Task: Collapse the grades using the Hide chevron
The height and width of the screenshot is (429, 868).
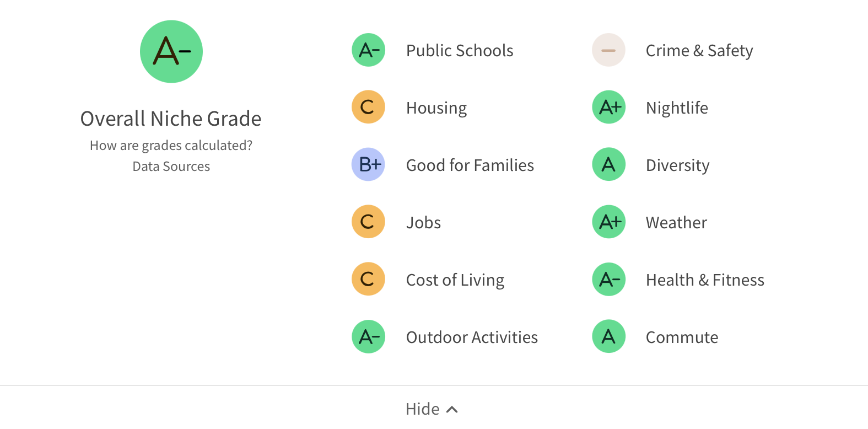Action: (452, 409)
